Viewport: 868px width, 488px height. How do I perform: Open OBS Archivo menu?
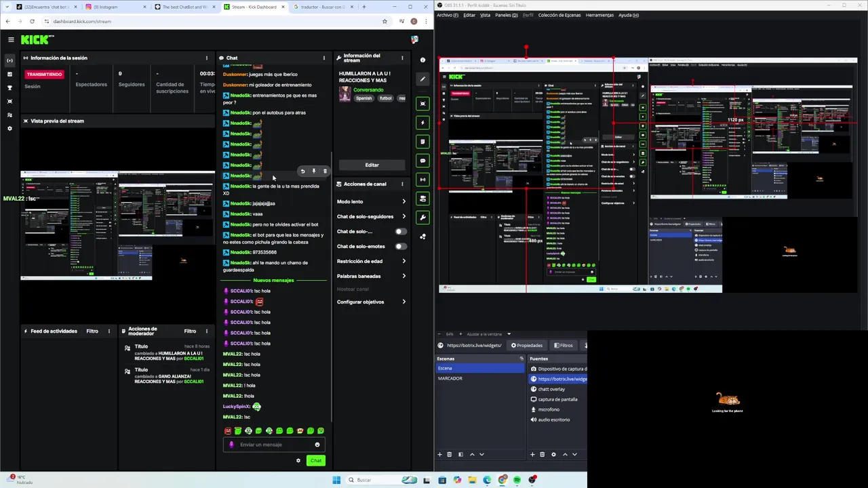[x=448, y=15]
